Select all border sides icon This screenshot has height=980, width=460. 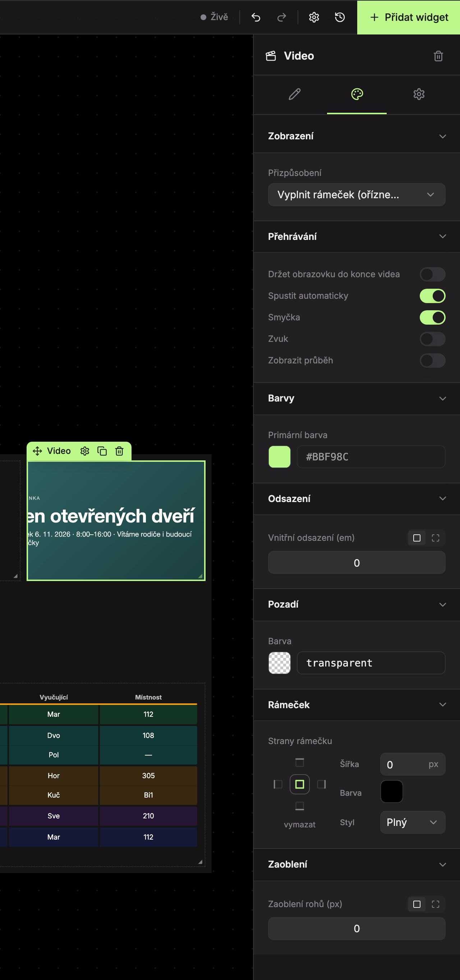pyautogui.click(x=300, y=784)
